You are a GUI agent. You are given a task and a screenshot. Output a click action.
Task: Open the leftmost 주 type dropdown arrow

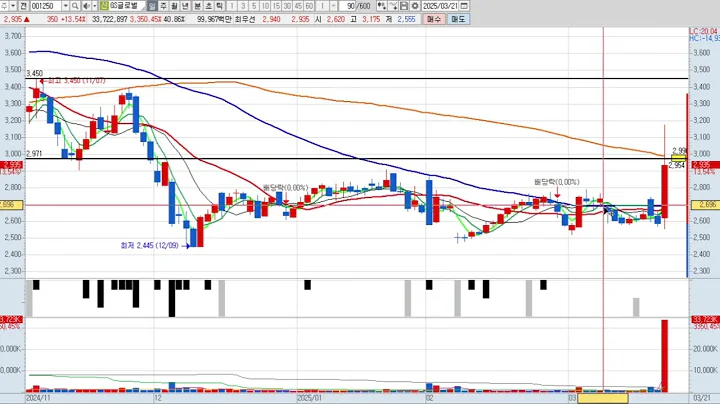13,6
